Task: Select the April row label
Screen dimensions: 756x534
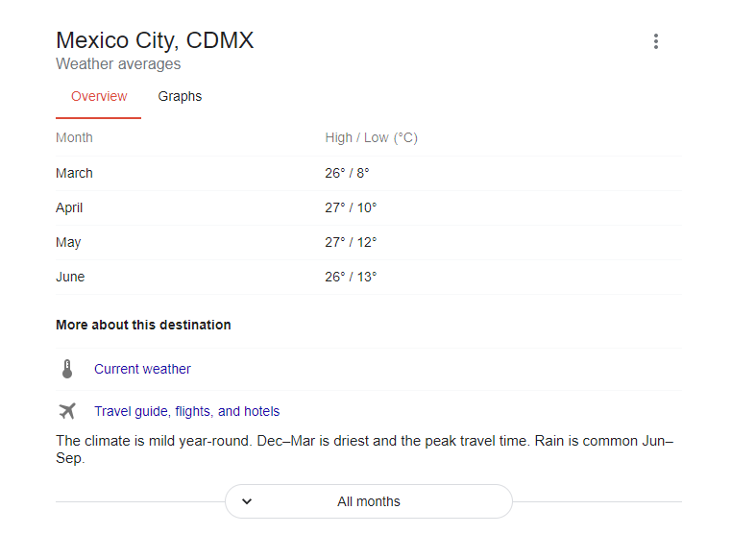Action: (x=69, y=207)
